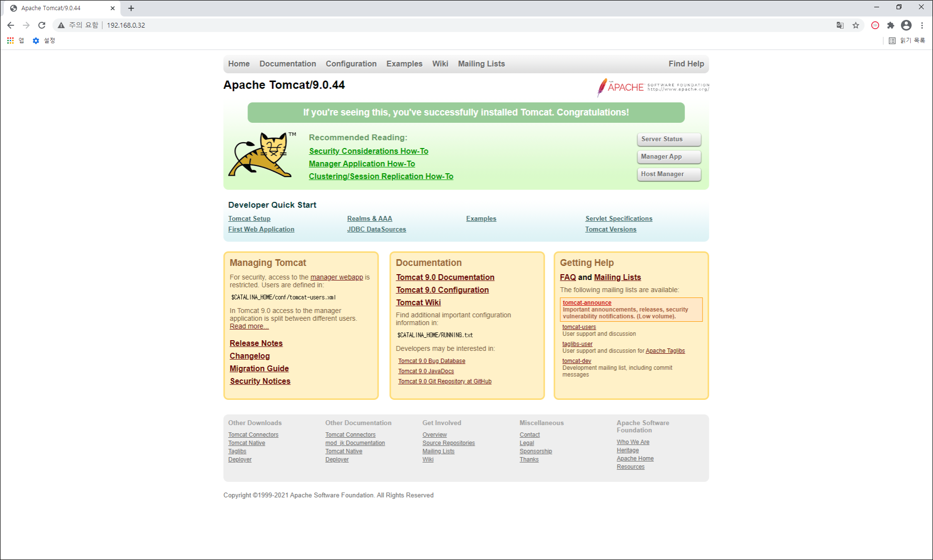
Task: Open a new tab with plus icon
Action: coord(131,8)
